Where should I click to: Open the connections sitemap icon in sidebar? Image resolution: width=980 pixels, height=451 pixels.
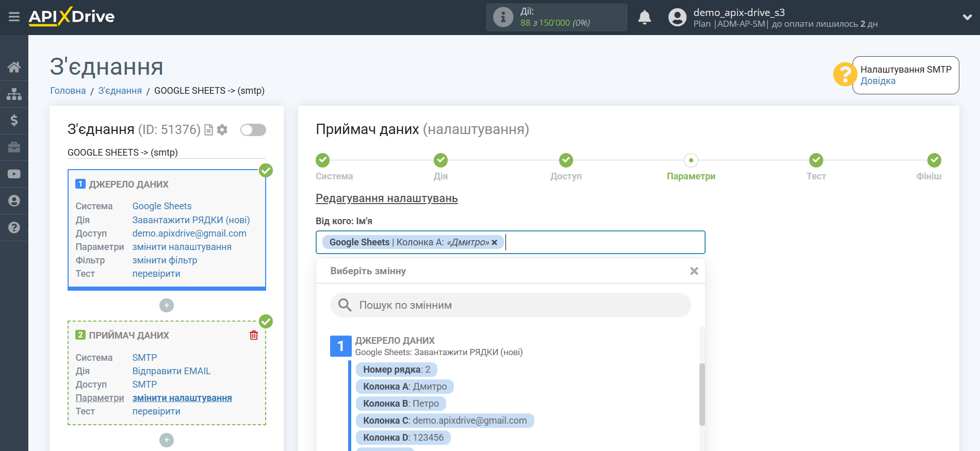tap(14, 94)
